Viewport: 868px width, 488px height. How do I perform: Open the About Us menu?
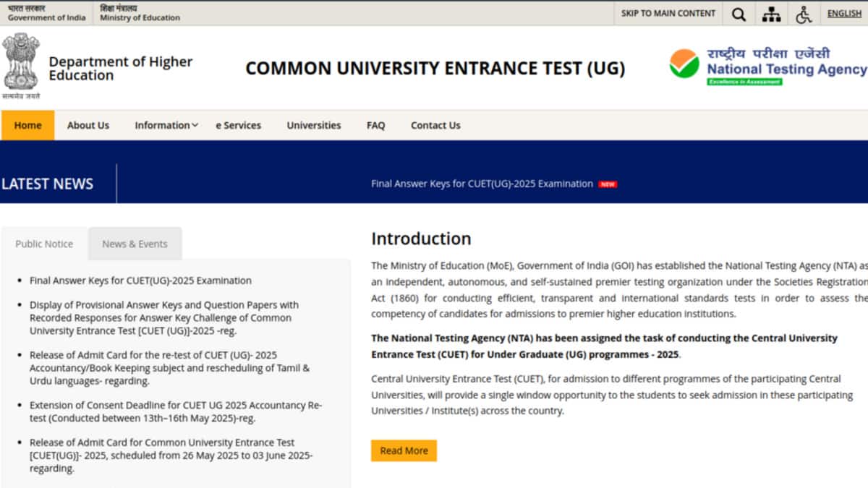pos(88,125)
